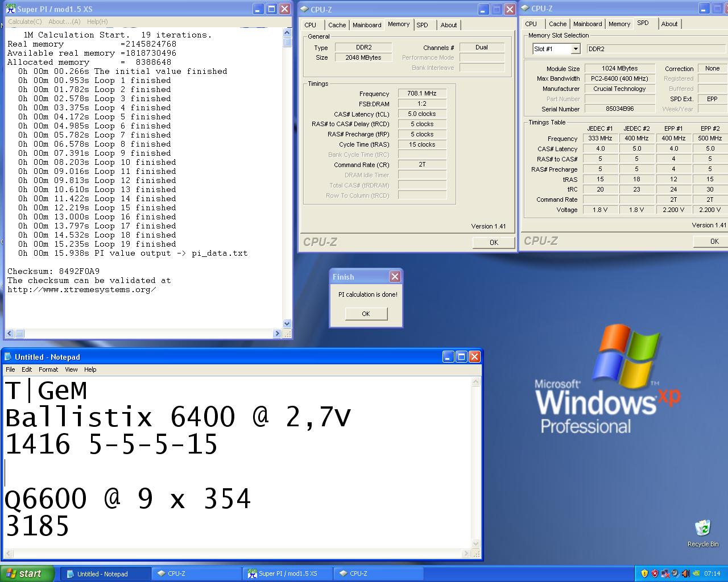Click the Serial Number field 85034B96
This screenshot has height=582, width=728.
coord(620,109)
